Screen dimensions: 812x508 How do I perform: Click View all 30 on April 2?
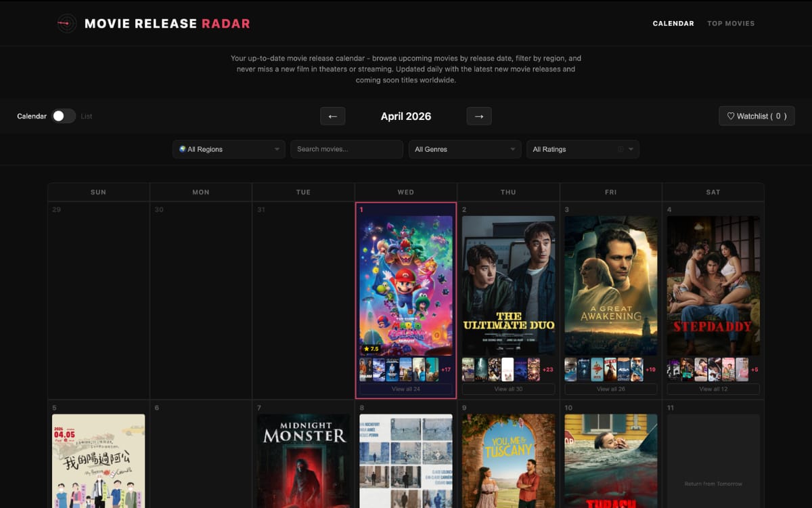(x=508, y=389)
